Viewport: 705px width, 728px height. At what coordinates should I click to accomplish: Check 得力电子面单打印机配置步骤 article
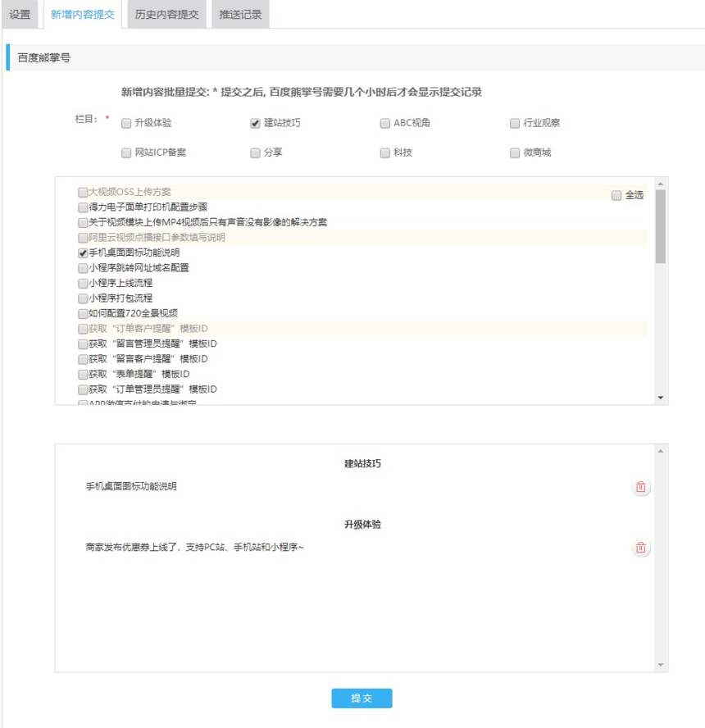(x=83, y=207)
